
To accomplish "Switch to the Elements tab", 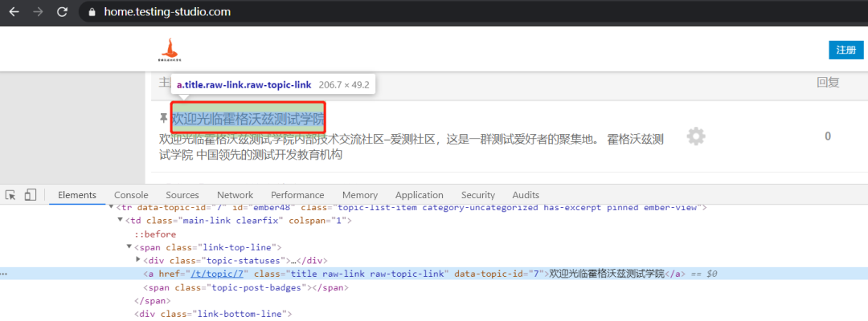I will tap(77, 195).
